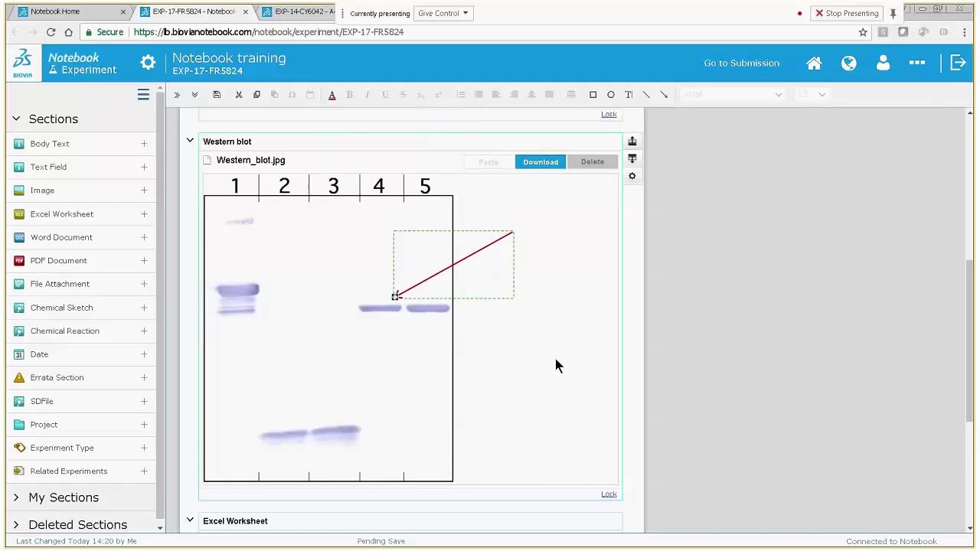Collapse the Western blot section
The width and height of the screenshot is (980, 551).
coord(190,141)
